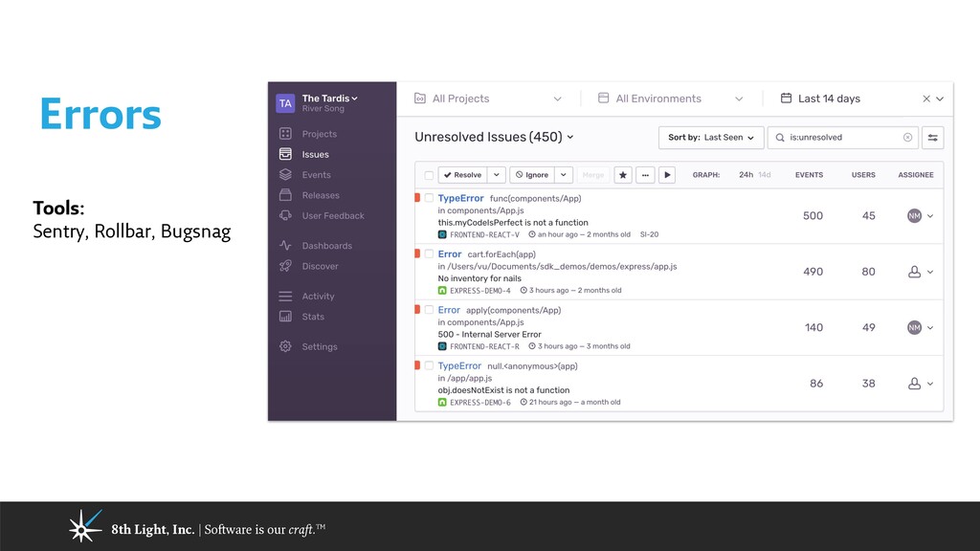Click the Stats bar chart icon
This screenshot has height=551, width=980.
[285, 317]
